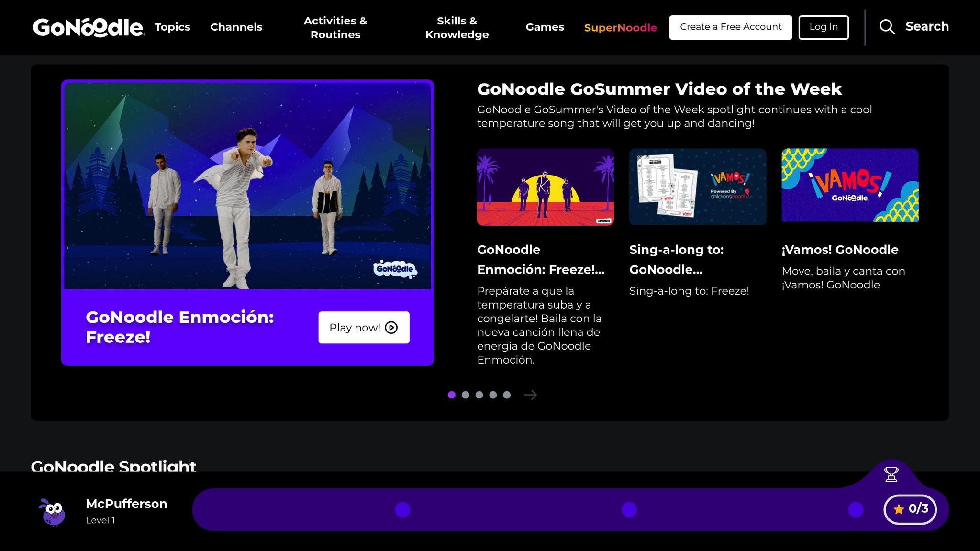Click first milestone dot on progress bar
The height and width of the screenshot is (551, 980).
coord(402,509)
